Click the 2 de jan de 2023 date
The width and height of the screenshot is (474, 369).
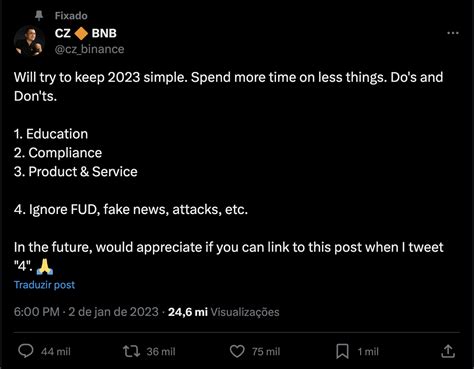(x=113, y=312)
